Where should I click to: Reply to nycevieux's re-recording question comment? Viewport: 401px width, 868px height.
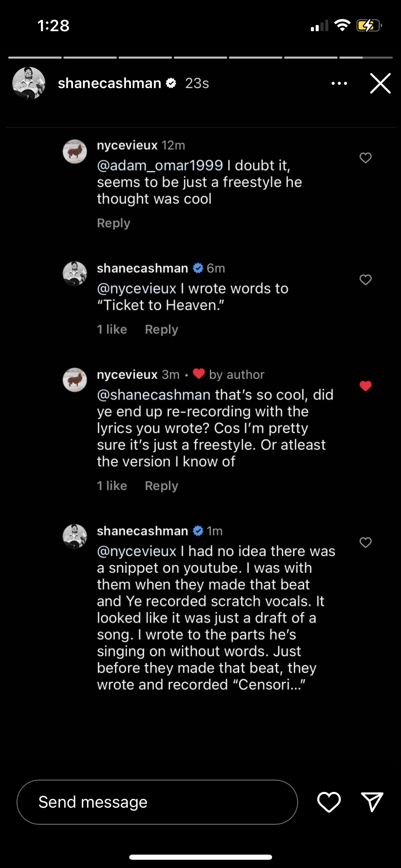tap(161, 486)
